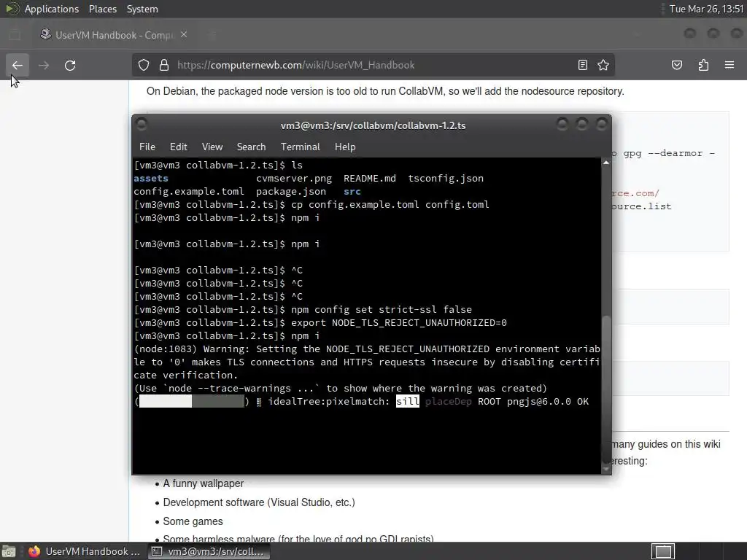Reload the UserVM Handbook page
This screenshot has height=560, width=747.
pos(70,65)
